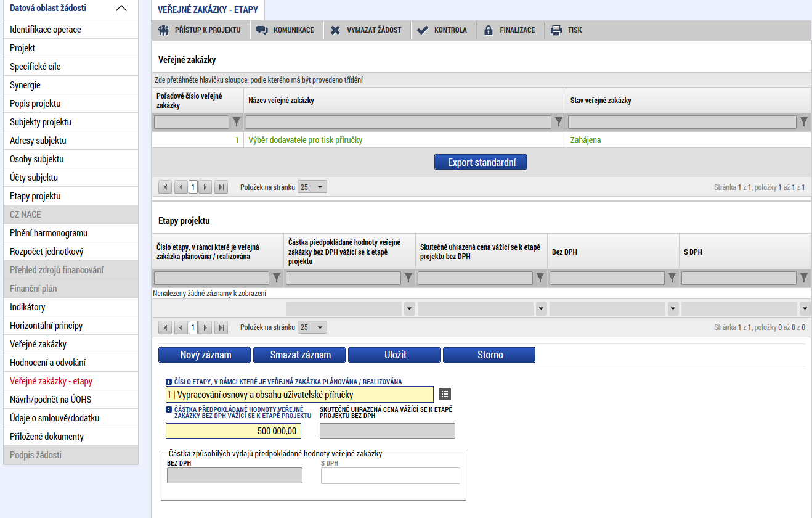Go to previous page in Etapy projektu pager
Viewport: 812px width, 518px height.
click(x=181, y=327)
